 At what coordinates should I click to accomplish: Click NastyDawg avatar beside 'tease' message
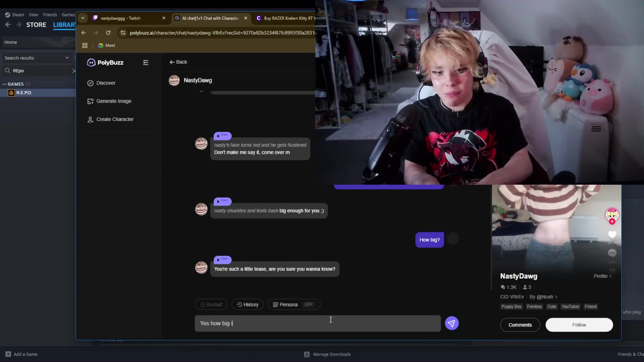(x=201, y=267)
